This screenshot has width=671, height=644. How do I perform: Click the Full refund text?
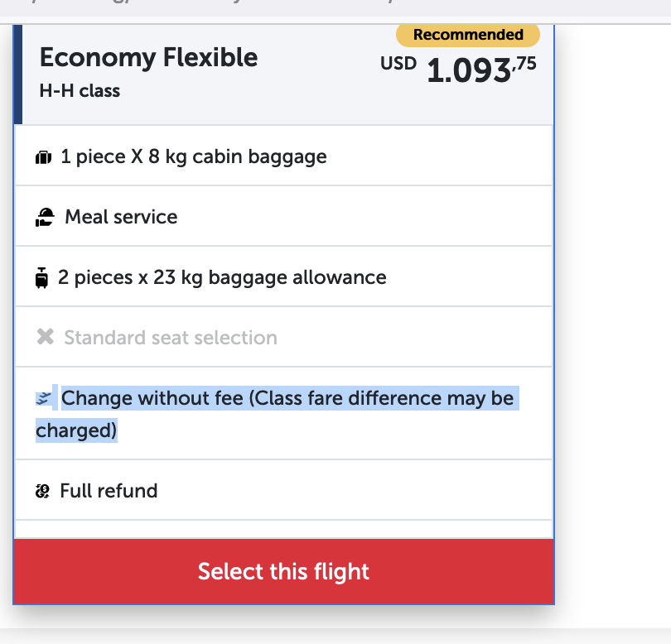pos(109,491)
